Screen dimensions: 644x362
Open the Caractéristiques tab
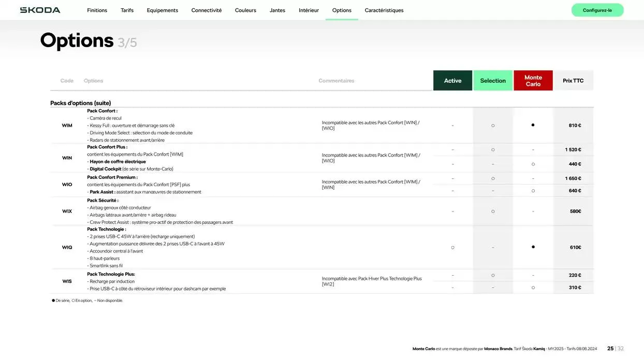pos(384,10)
